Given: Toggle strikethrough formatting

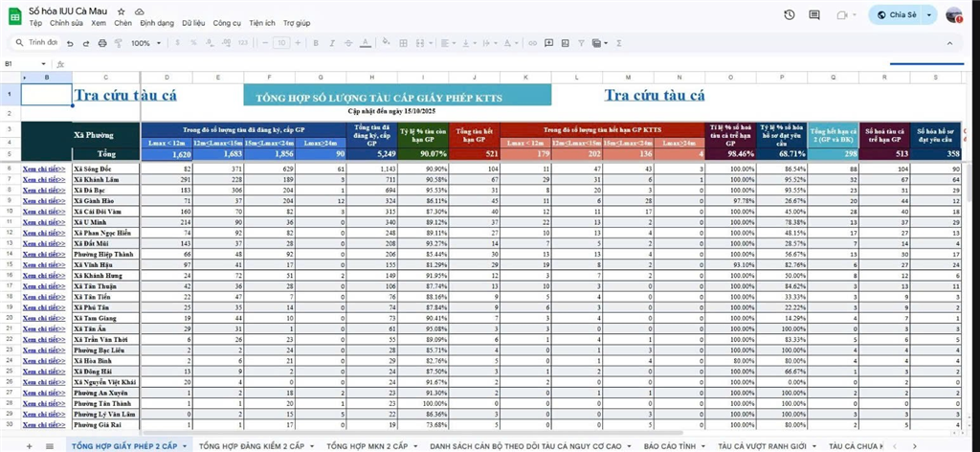Looking at the screenshot, I should (345, 43).
